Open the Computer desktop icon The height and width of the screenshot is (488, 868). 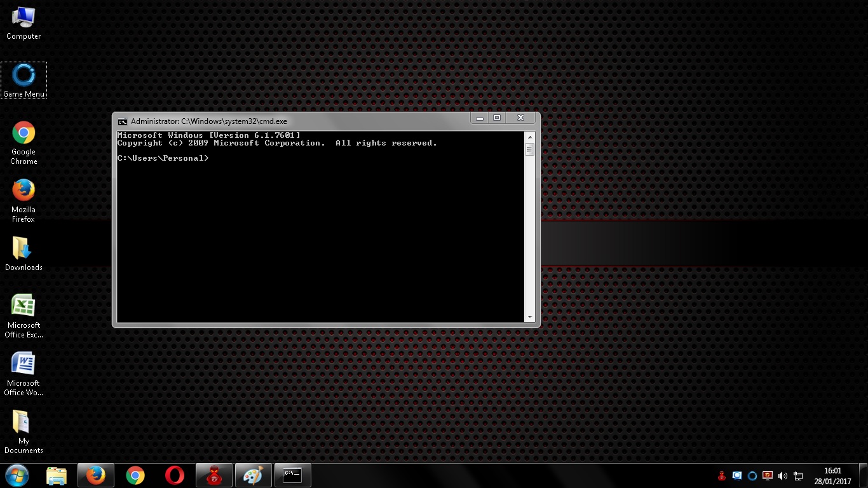click(x=24, y=24)
